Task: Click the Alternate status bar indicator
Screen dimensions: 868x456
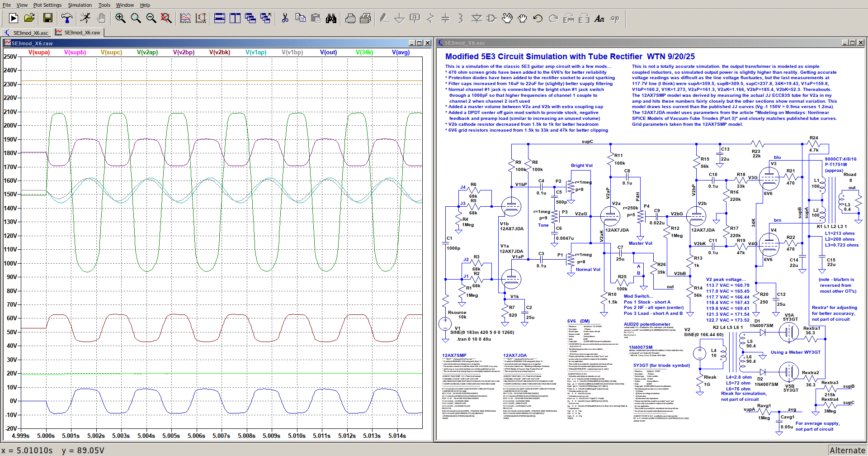Action: pyautogui.click(x=847, y=451)
